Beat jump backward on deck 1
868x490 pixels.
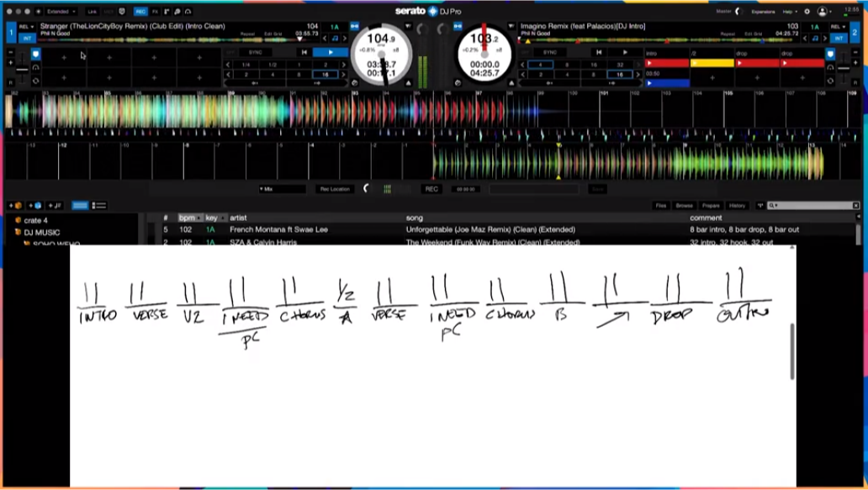click(255, 83)
